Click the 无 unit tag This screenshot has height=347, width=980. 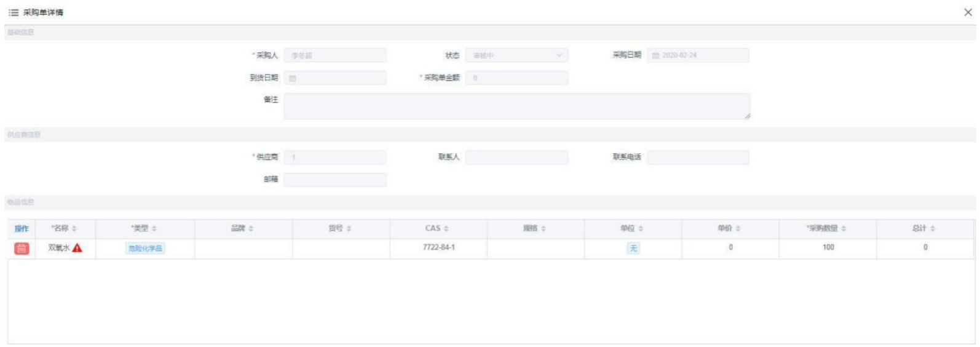(633, 249)
